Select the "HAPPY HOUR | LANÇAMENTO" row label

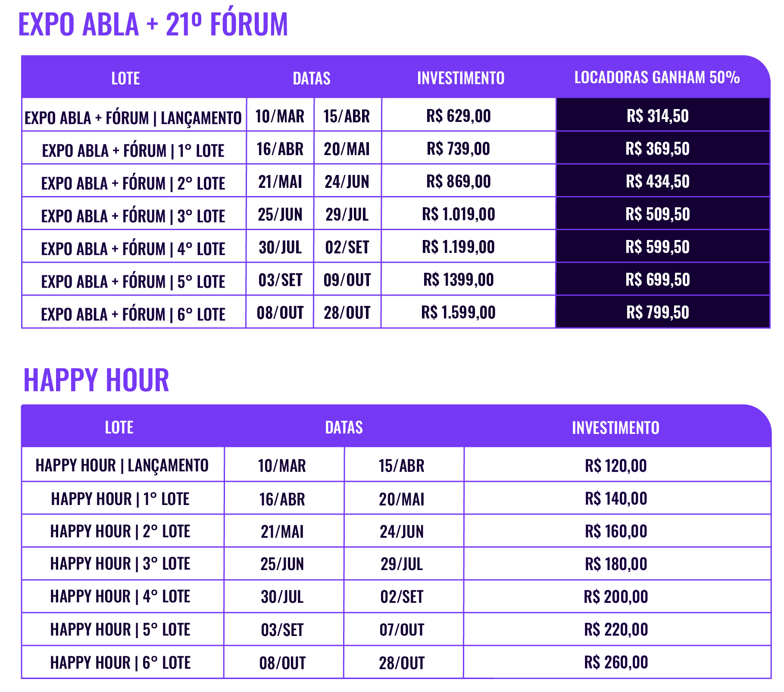(x=122, y=465)
